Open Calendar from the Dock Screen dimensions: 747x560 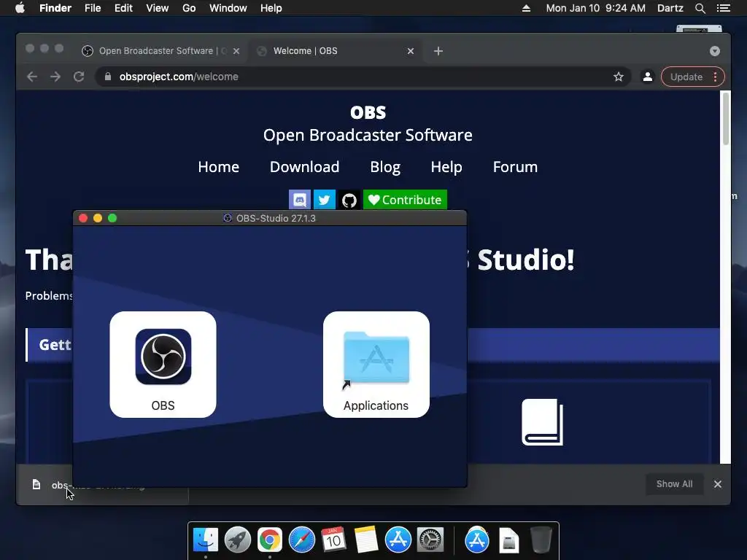333,540
